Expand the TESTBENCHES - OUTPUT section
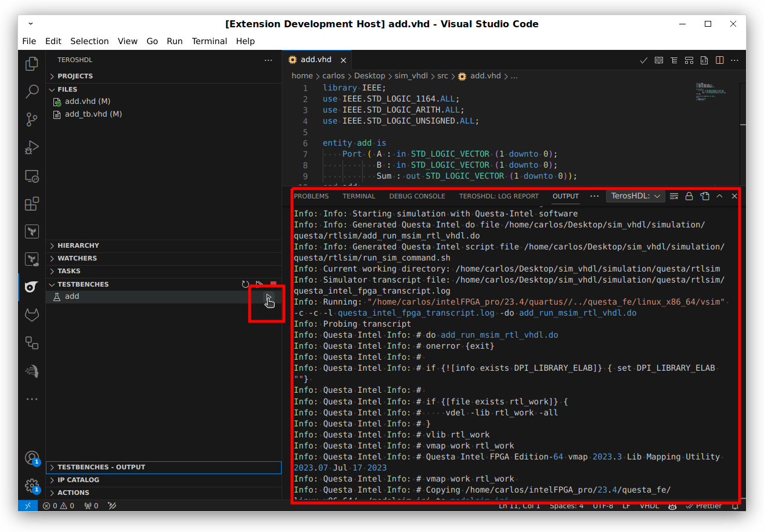This screenshot has width=764, height=532. [164, 467]
